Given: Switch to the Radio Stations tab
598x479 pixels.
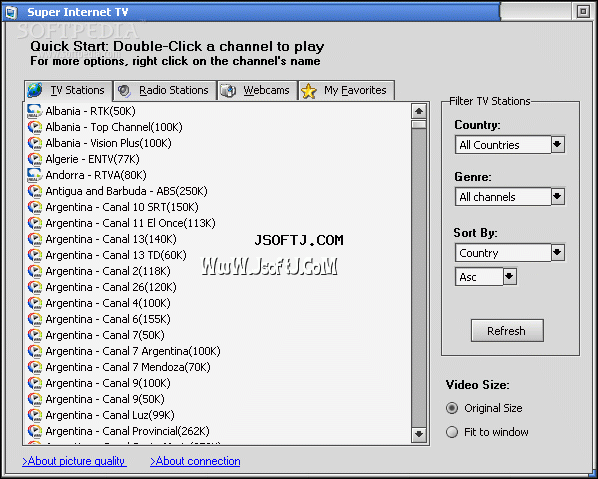Looking at the screenshot, I should (165, 90).
